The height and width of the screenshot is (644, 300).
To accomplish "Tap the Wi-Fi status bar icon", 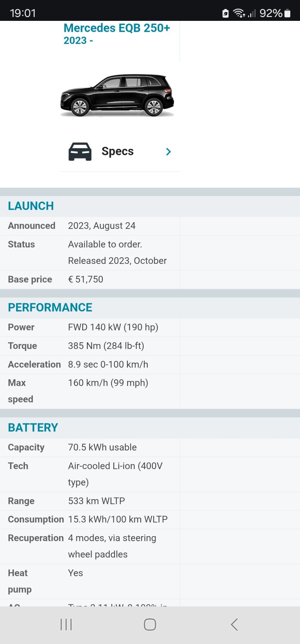I will point(239,13).
